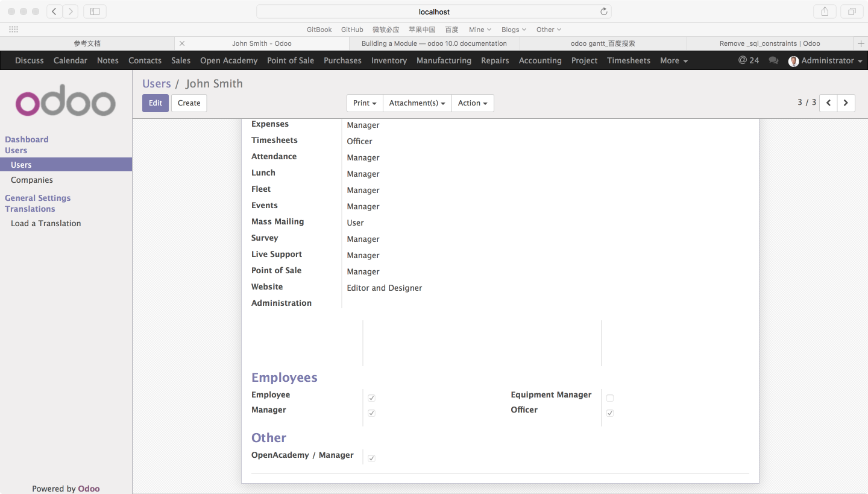Select Load a Translation in sidebar
This screenshot has height=494, width=868.
tap(46, 223)
